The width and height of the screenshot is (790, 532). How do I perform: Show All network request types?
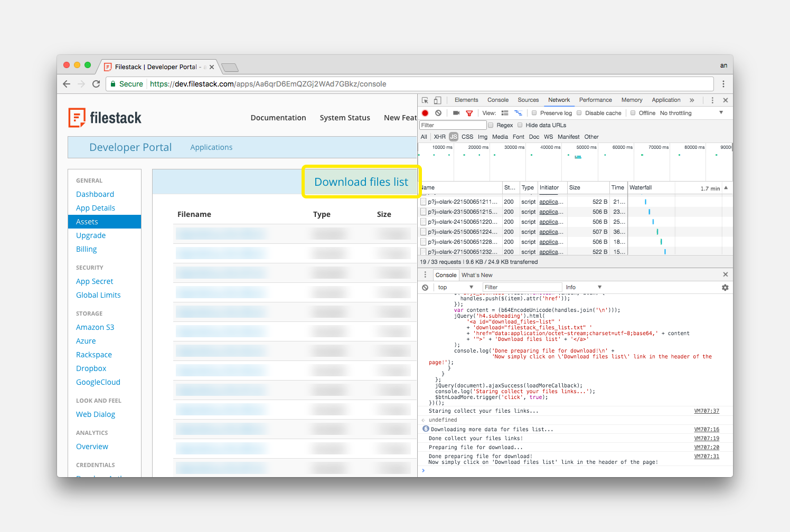[x=424, y=137]
